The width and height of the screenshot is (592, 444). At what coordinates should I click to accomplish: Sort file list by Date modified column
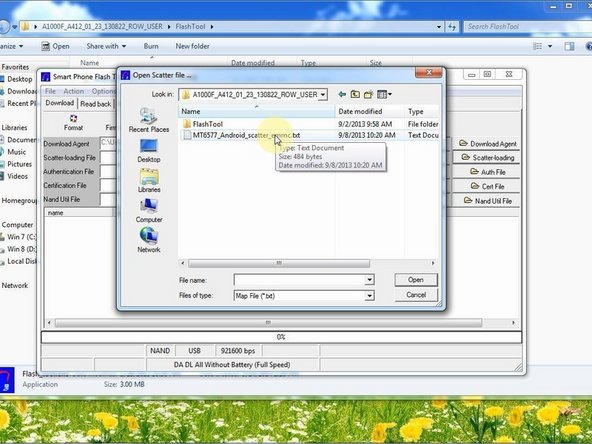[x=370, y=111]
